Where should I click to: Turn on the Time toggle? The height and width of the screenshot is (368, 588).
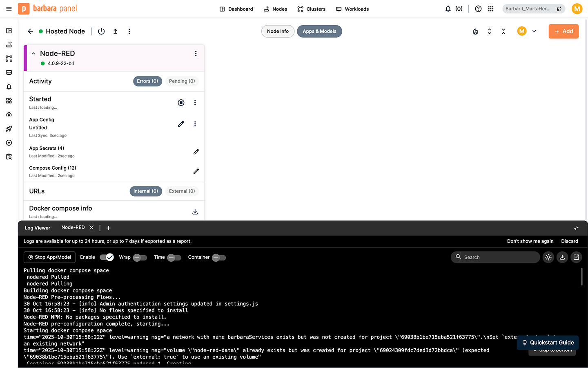174,258
